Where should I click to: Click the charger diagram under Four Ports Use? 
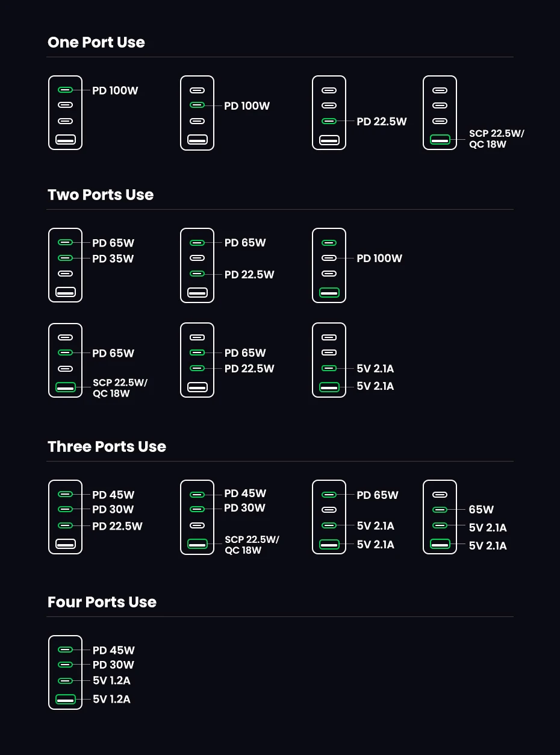click(65, 672)
